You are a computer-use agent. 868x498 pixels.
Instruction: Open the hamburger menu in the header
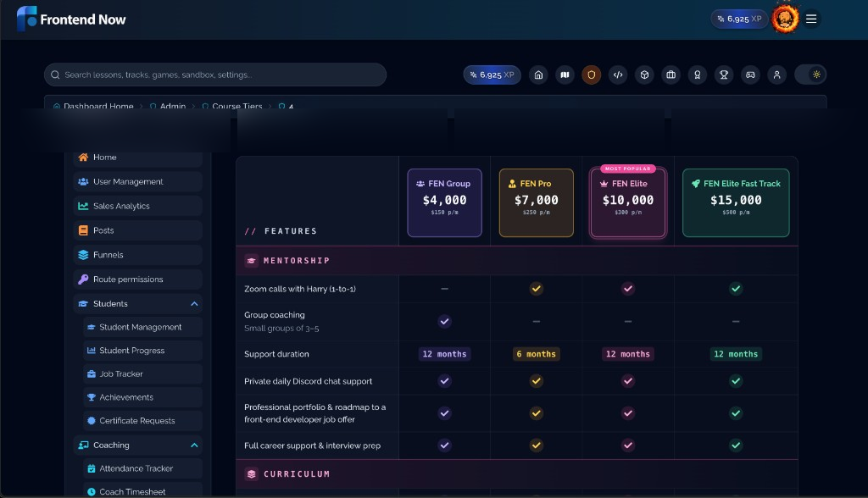pos(811,19)
